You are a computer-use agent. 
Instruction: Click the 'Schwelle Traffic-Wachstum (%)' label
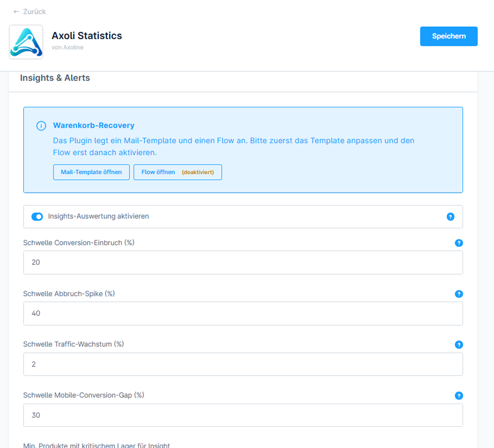[74, 344]
